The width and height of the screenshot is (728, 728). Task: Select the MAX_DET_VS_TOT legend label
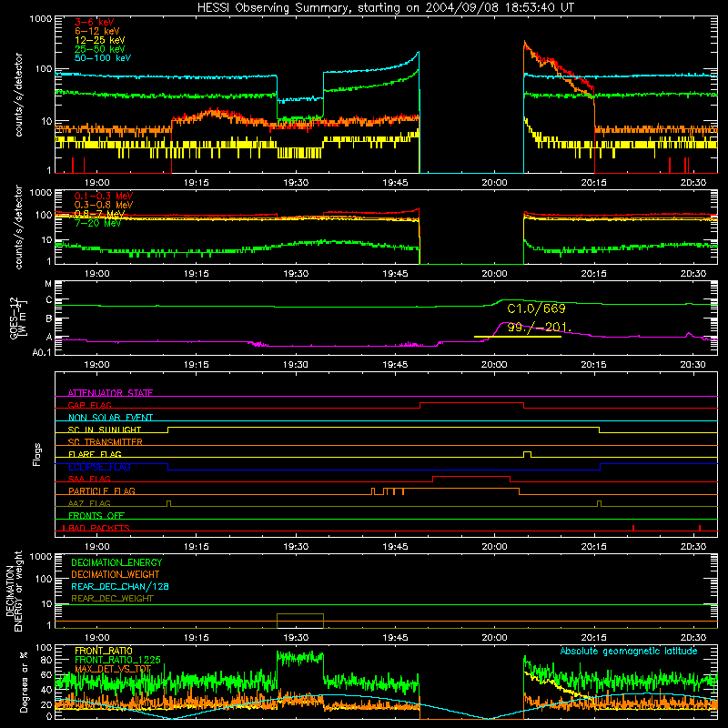point(113,669)
